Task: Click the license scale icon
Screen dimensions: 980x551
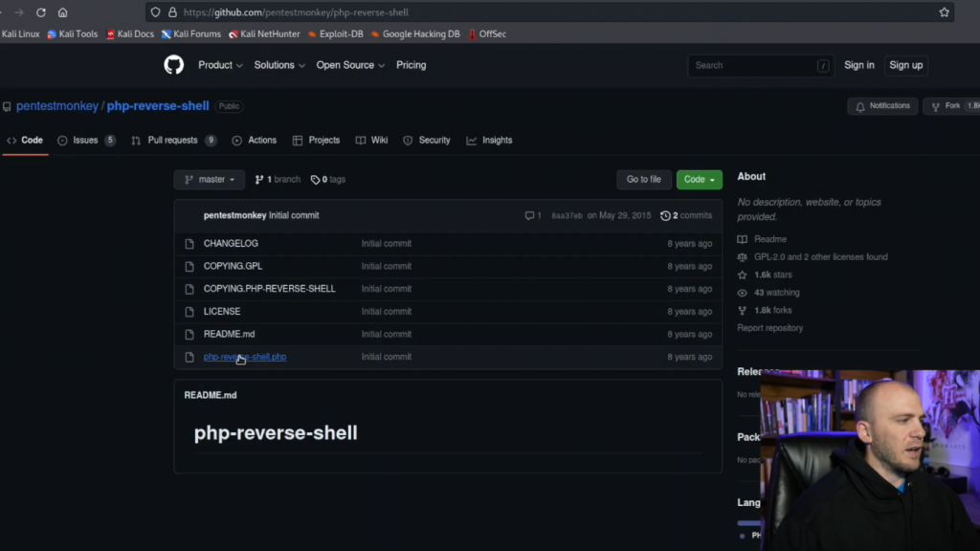Action: tap(742, 256)
